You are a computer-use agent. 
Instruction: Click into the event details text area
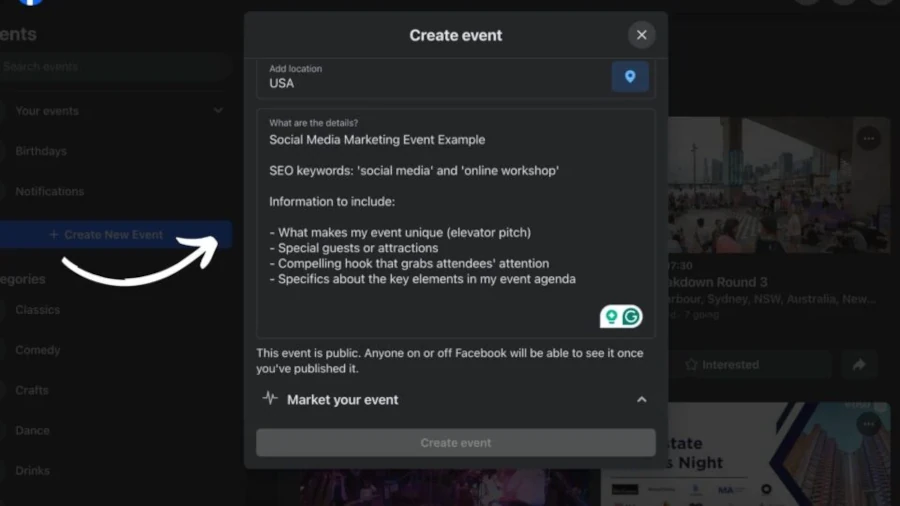(x=456, y=223)
